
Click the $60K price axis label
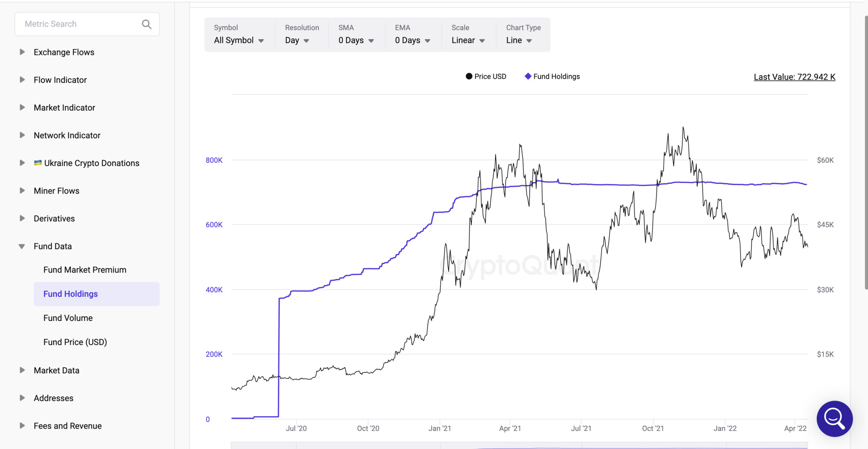pyautogui.click(x=825, y=160)
